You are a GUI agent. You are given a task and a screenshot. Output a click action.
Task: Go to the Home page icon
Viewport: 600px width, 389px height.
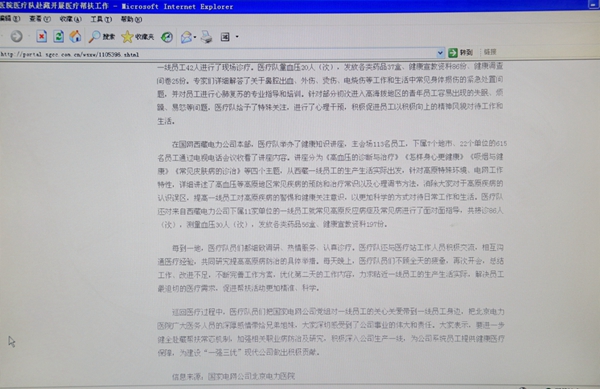[75, 37]
